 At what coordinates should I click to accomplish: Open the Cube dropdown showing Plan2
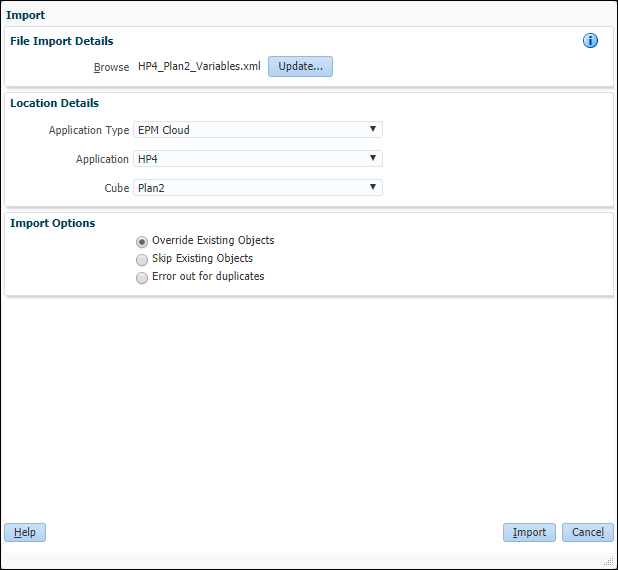tap(258, 188)
